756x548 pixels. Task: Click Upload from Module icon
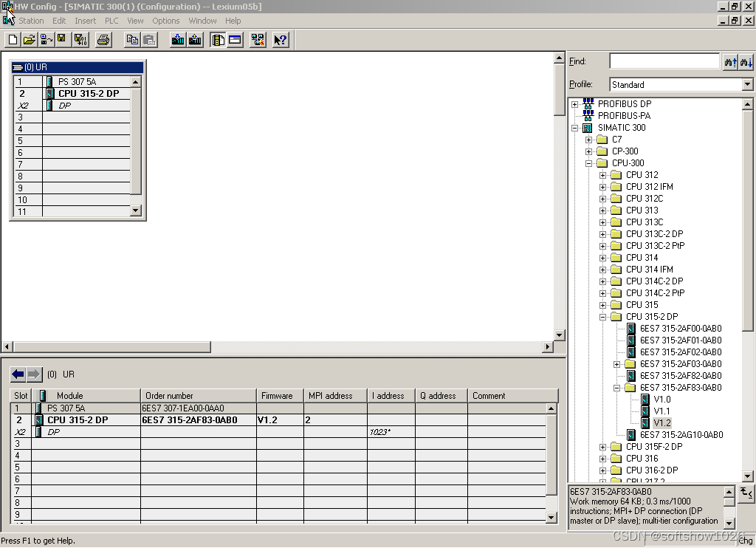point(195,40)
